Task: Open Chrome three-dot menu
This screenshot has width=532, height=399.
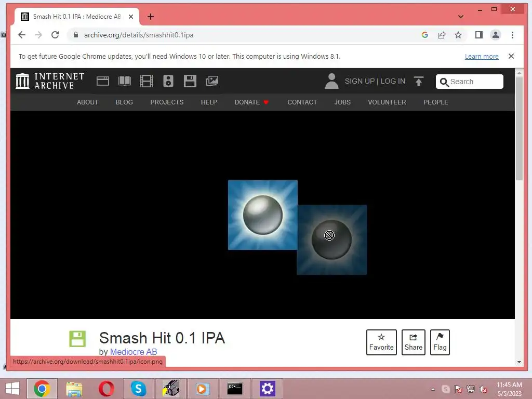Action: 512,35
